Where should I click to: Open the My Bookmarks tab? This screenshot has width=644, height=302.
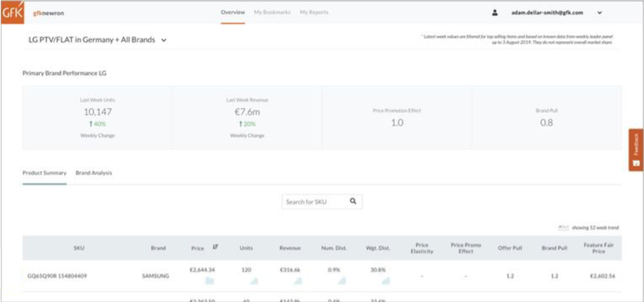[x=272, y=12]
